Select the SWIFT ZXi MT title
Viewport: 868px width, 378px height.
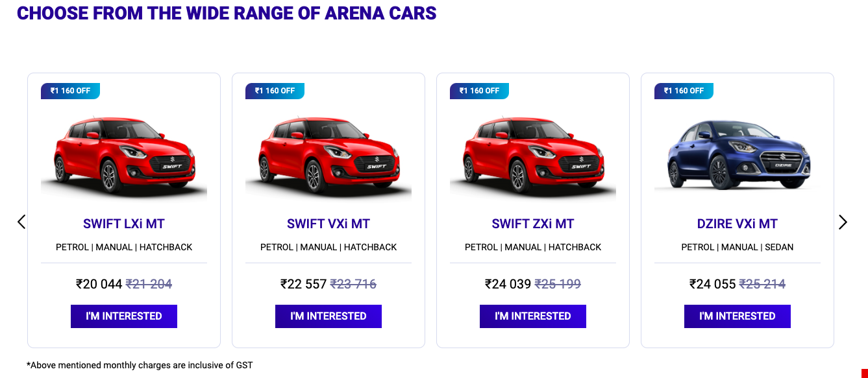[x=533, y=224]
